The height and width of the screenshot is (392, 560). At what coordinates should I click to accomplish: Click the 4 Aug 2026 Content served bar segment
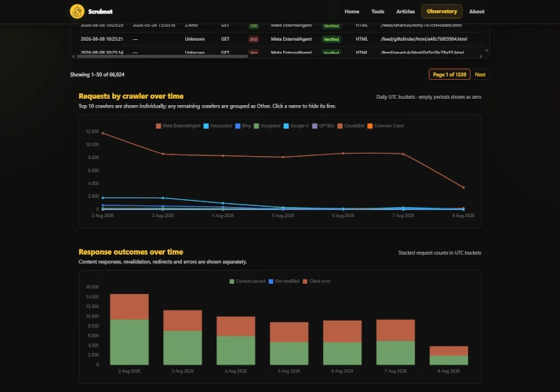(x=236, y=350)
